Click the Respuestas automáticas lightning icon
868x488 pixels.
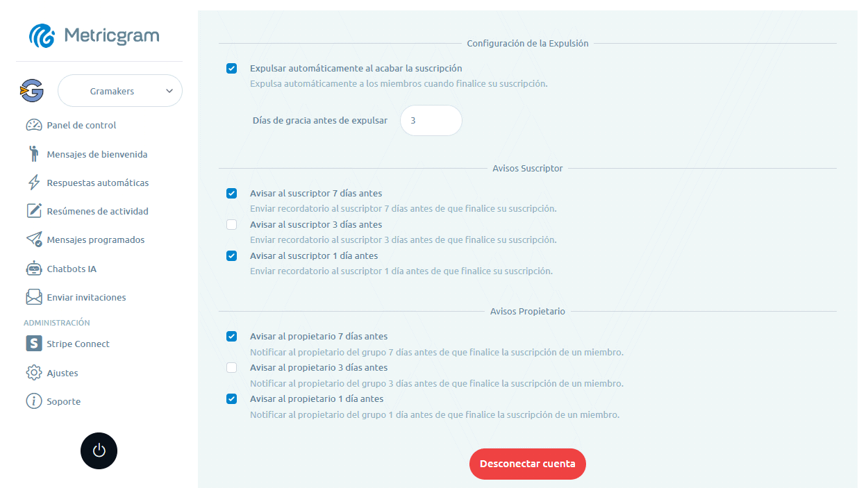pyautogui.click(x=34, y=183)
